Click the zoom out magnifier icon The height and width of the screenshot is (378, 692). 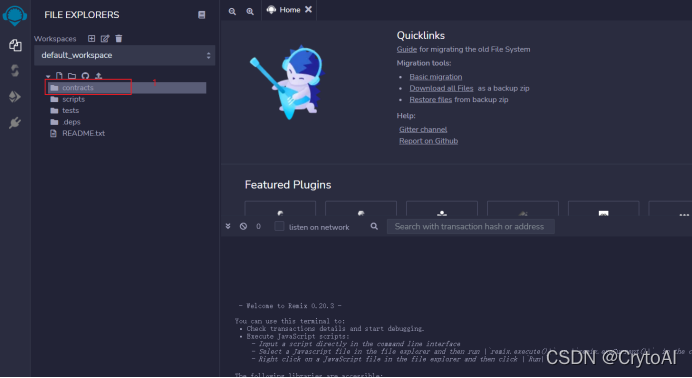point(232,11)
